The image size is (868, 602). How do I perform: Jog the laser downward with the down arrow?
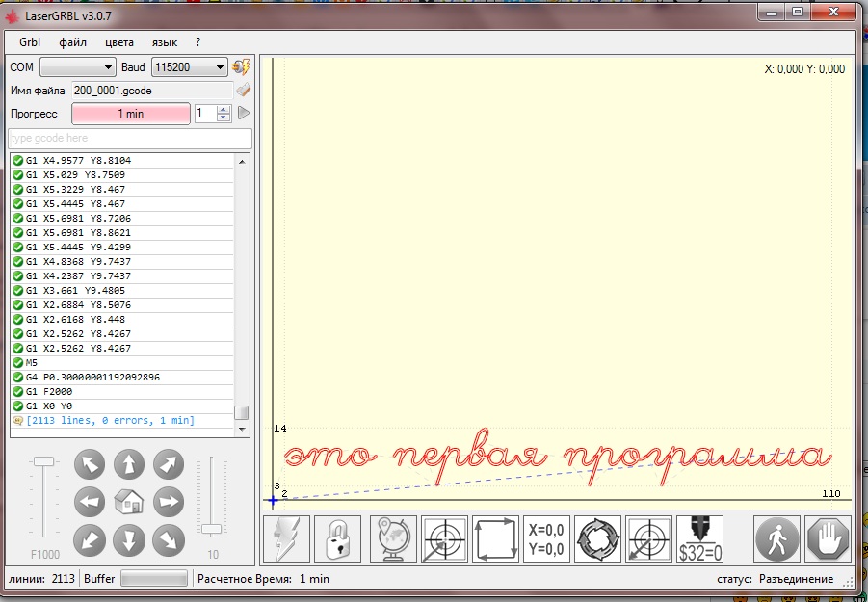[x=129, y=540]
